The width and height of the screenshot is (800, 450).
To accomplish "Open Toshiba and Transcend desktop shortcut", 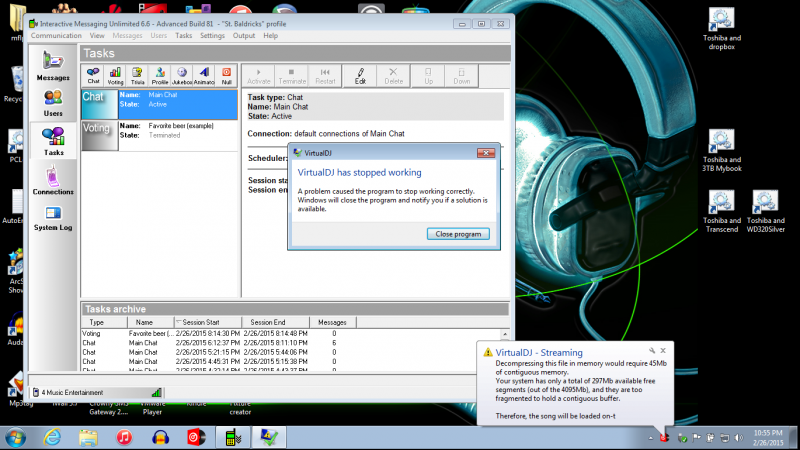I will [721, 211].
